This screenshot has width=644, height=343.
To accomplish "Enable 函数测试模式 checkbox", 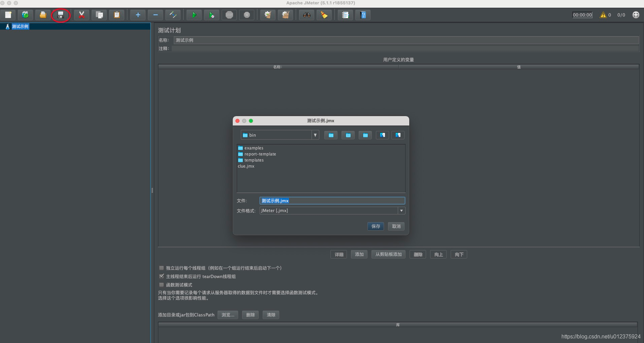I will pos(161,285).
